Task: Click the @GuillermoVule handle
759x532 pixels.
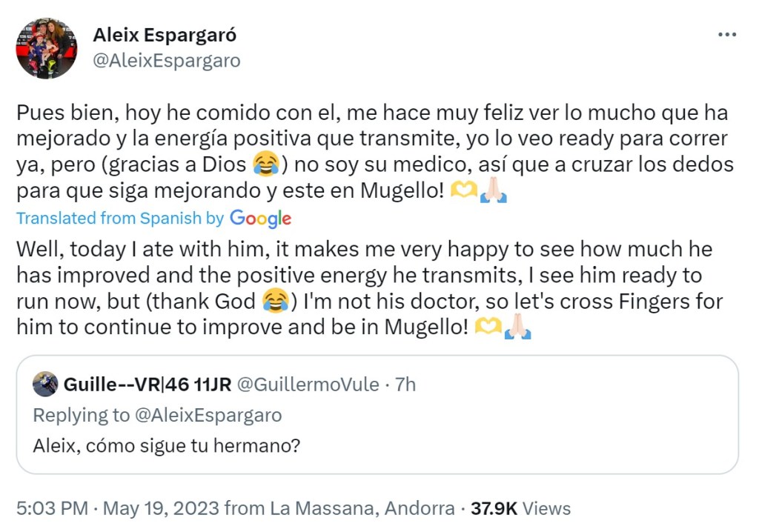Action: 308,385
